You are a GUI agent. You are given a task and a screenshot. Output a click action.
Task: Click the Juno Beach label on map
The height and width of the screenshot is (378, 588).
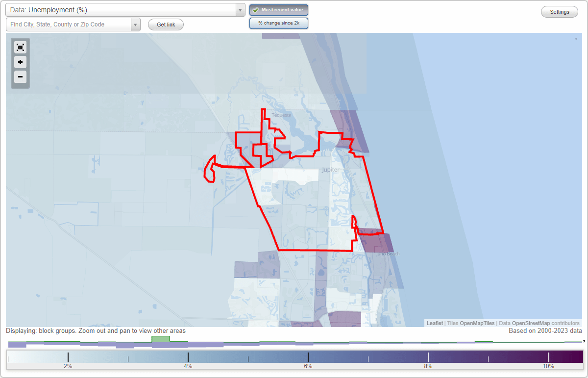(x=388, y=254)
